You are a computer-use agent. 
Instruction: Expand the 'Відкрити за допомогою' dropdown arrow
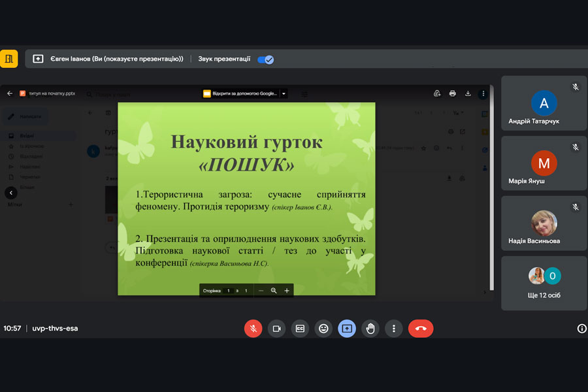click(x=284, y=93)
